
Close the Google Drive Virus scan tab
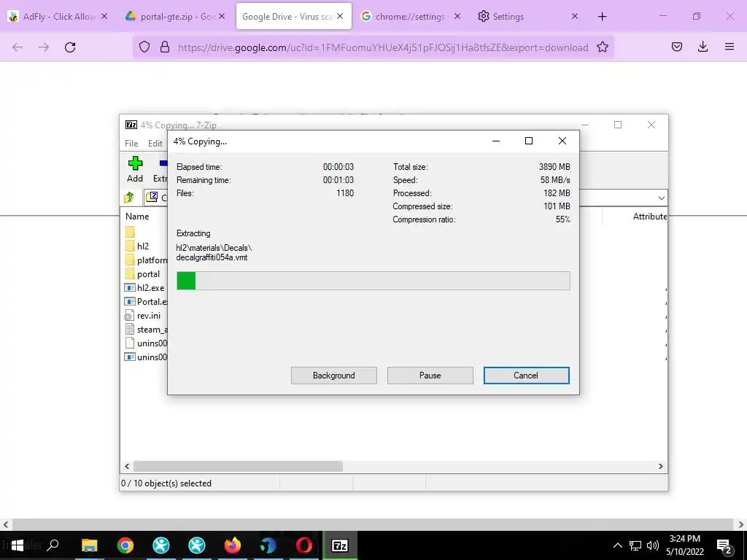(x=340, y=16)
